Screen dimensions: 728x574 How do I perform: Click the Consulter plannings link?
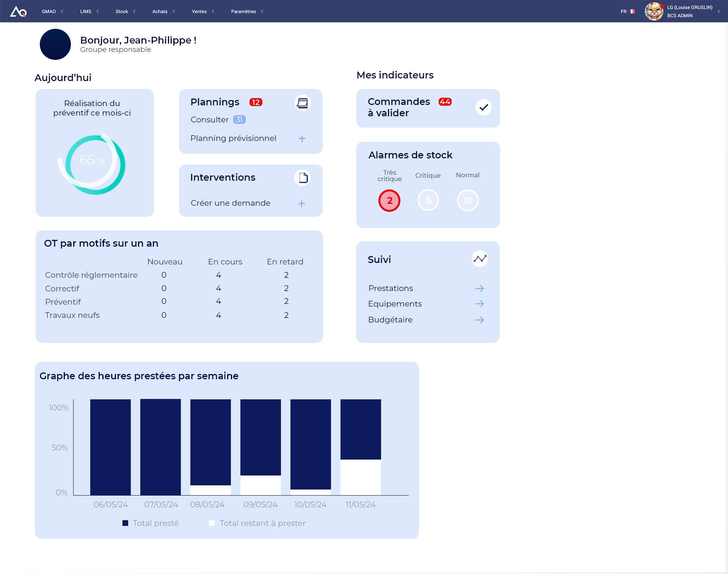210,120
